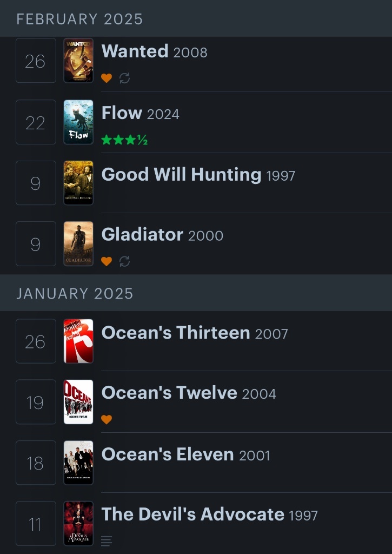Open the Ocean's Eleven title link

point(168,454)
